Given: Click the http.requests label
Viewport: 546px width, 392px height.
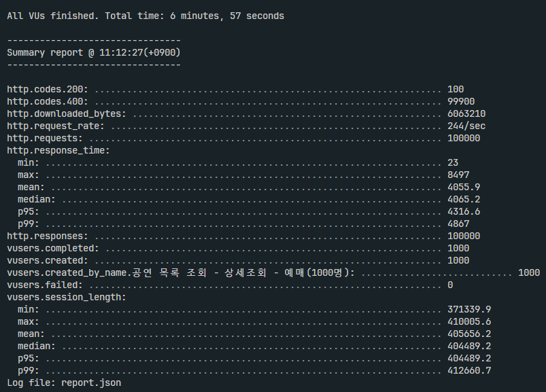Looking at the screenshot, I should [45, 138].
